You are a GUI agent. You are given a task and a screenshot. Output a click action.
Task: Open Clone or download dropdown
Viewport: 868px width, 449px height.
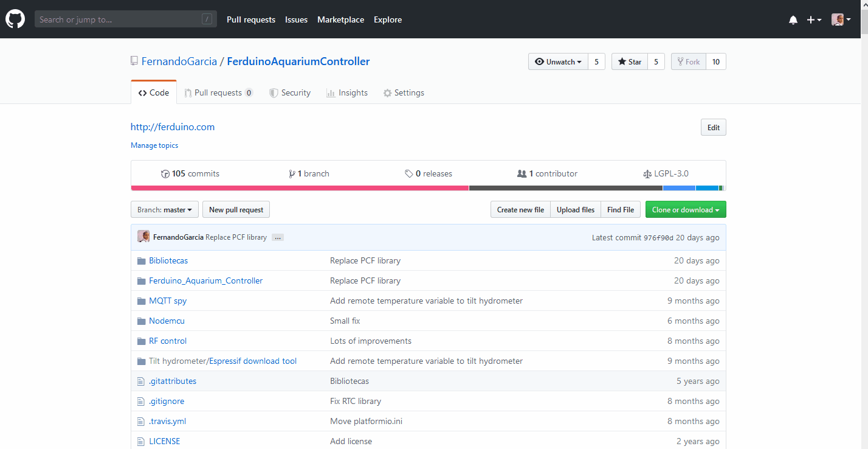click(x=686, y=209)
